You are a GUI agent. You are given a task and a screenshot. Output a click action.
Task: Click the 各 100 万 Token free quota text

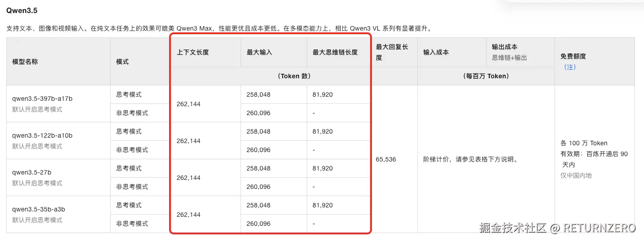point(584,143)
